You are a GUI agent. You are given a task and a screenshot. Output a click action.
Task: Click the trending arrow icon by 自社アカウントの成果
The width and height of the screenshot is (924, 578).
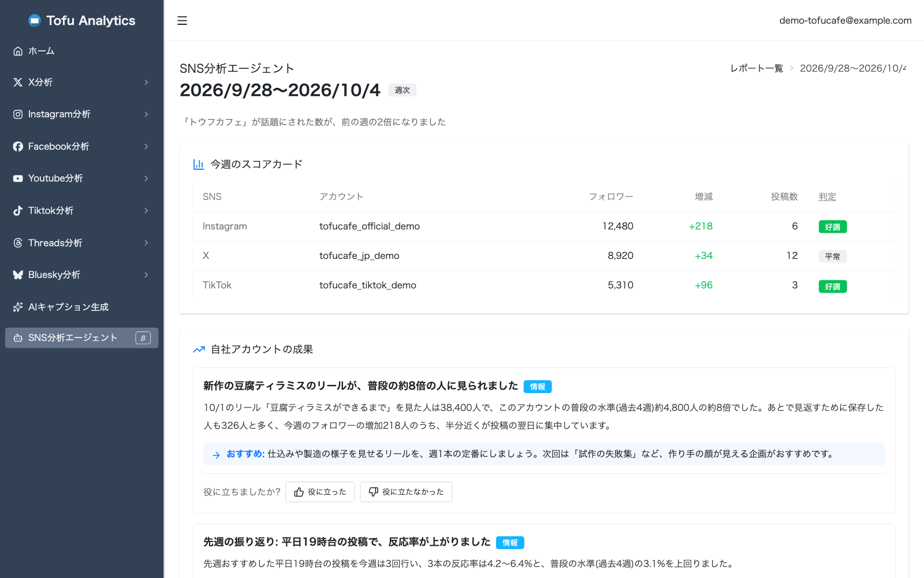(199, 349)
